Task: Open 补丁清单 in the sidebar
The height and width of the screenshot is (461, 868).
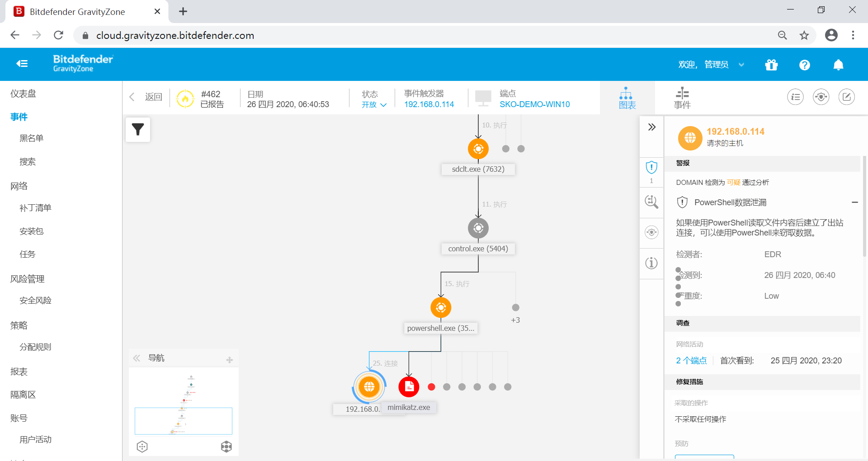Action: point(35,208)
